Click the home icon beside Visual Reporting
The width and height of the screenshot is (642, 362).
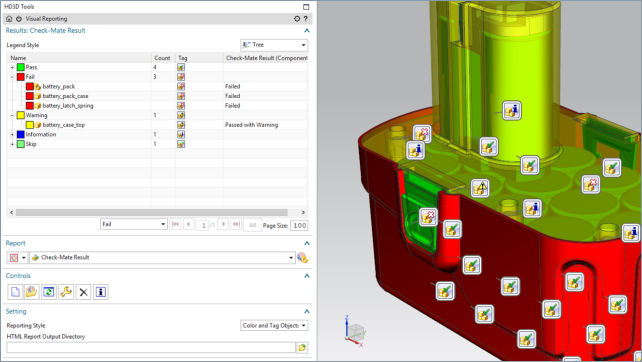pyautogui.click(x=9, y=19)
